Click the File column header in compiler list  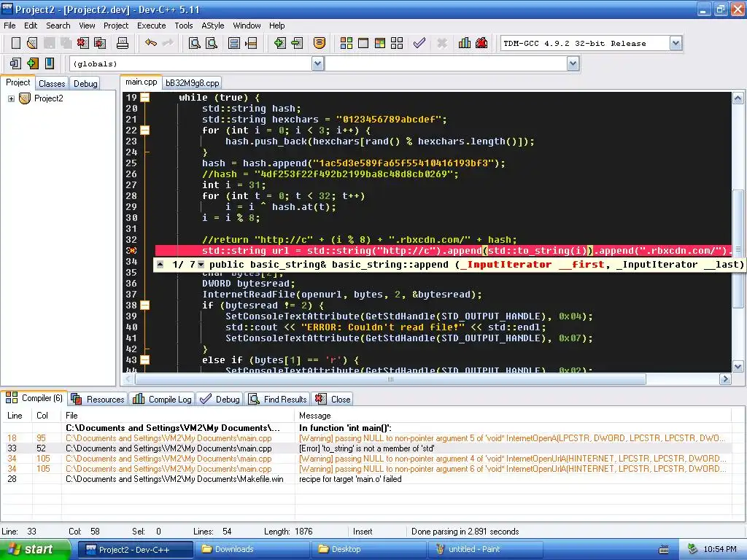pyautogui.click(x=178, y=416)
